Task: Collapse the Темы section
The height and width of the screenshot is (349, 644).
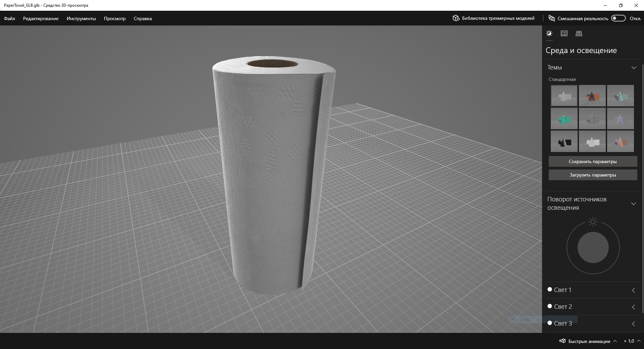Action: click(x=634, y=67)
